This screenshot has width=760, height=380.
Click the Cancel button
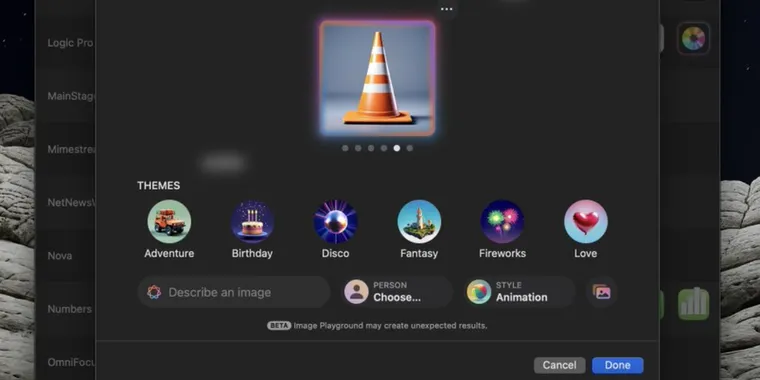[559, 365]
